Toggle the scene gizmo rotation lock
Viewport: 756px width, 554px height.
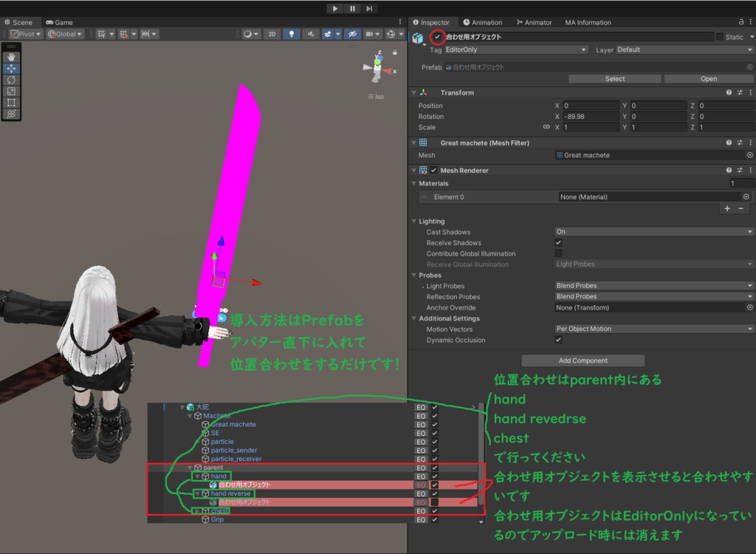tap(395, 52)
